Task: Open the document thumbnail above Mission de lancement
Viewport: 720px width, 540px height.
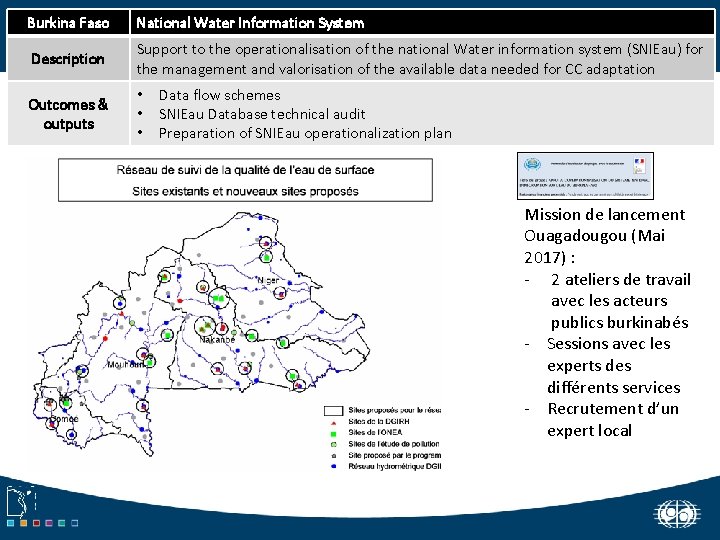Action: point(585,176)
